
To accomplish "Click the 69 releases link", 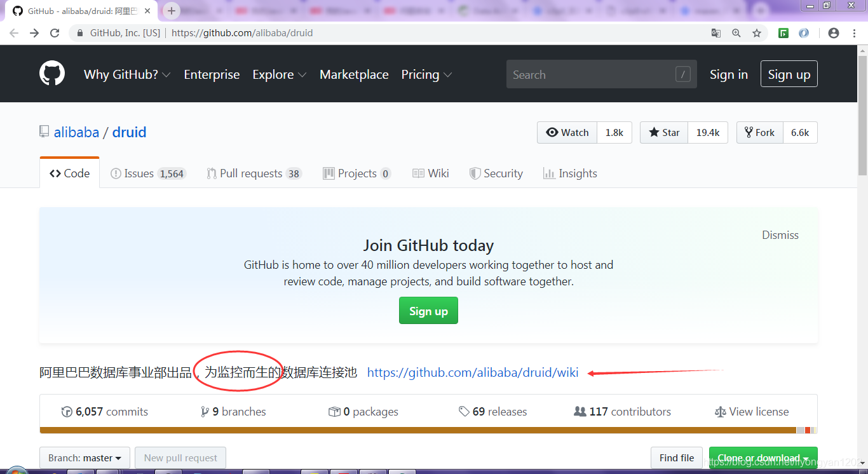I will (x=493, y=412).
